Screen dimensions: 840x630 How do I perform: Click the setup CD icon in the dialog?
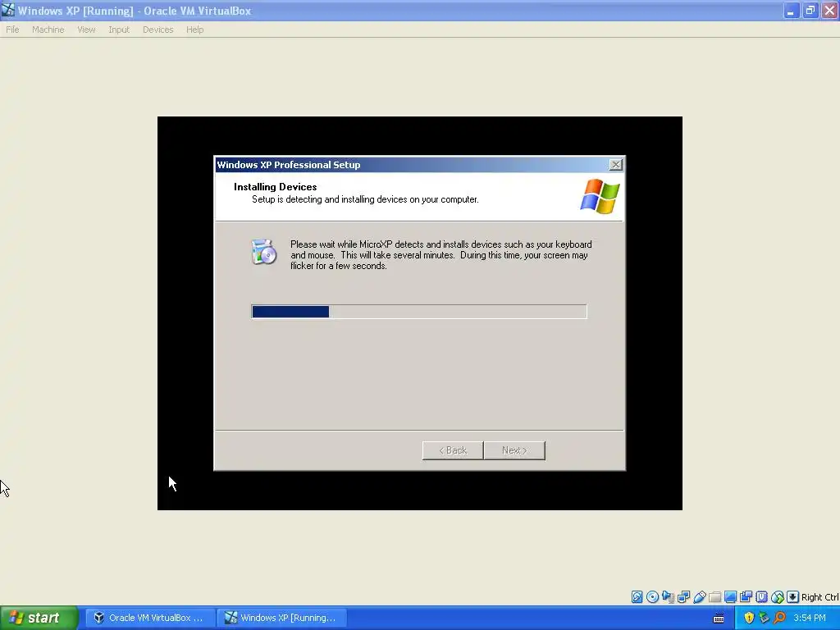click(x=264, y=252)
